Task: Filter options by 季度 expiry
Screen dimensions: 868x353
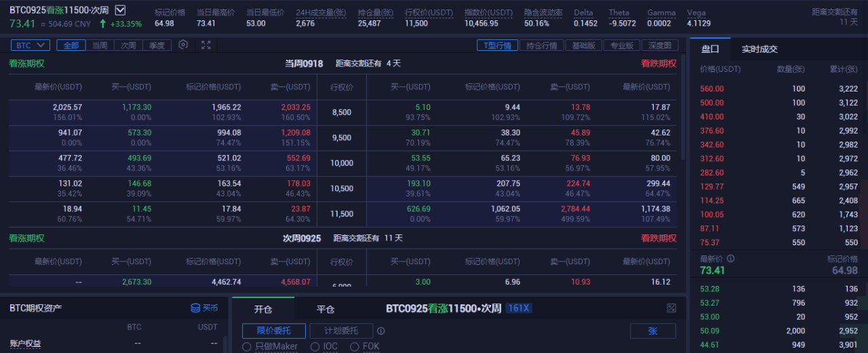Action: pos(157,45)
